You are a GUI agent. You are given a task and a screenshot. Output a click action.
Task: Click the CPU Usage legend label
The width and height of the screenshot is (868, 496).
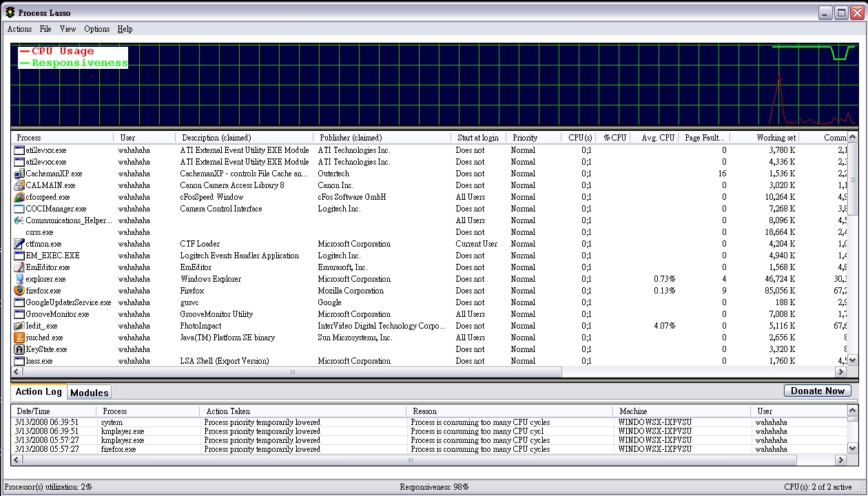pos(63,51)
